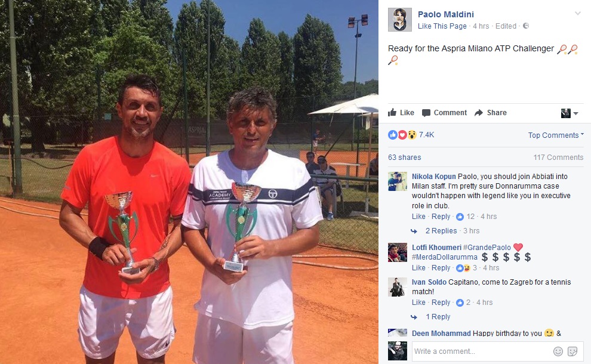Viewport: 591px width, 364px height.
Task: Click Like under Ivan Soldo's comment
Action: [418, 302]
